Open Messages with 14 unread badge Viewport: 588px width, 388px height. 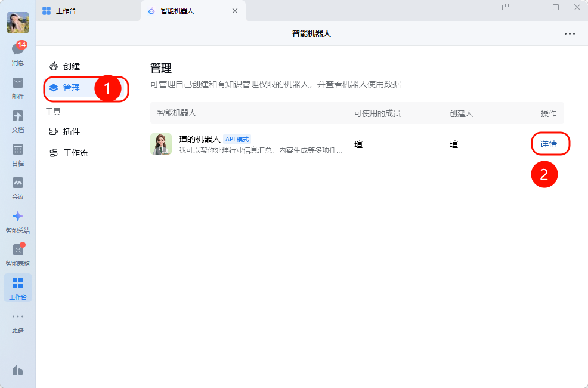(x=18, y=53)
